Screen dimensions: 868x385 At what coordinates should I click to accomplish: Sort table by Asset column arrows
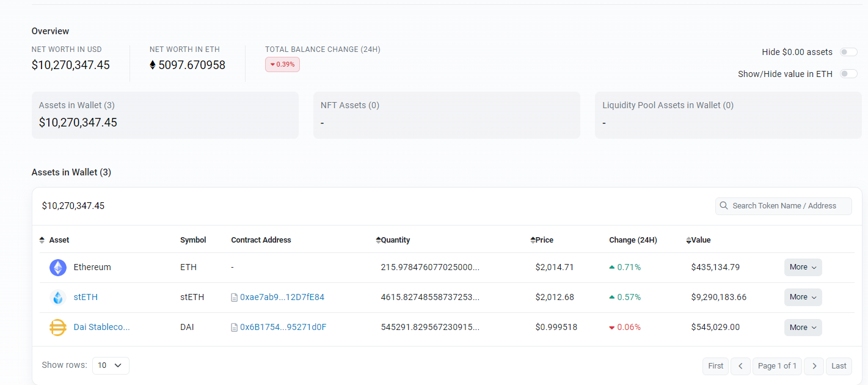(42, 240)
